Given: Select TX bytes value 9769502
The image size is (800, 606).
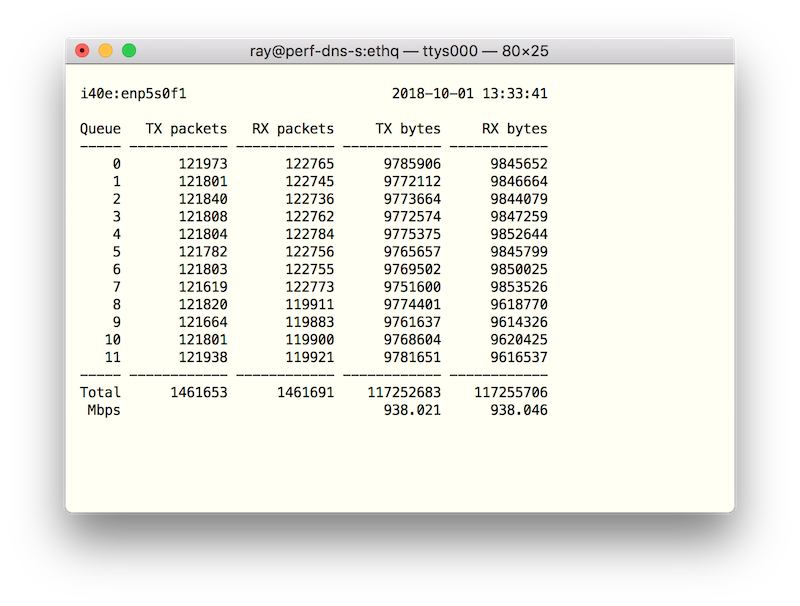Looking at the screenshot, I should point(412,269).
